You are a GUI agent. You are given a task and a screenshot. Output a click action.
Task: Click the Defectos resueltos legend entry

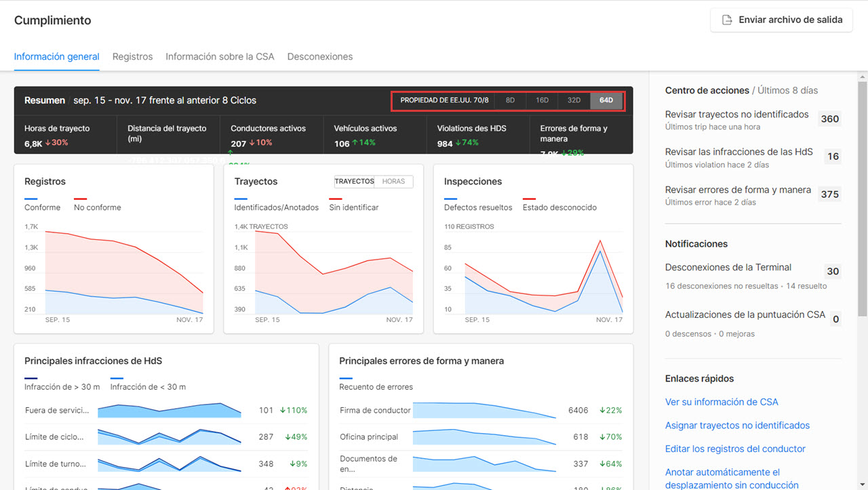click(478, 207)
